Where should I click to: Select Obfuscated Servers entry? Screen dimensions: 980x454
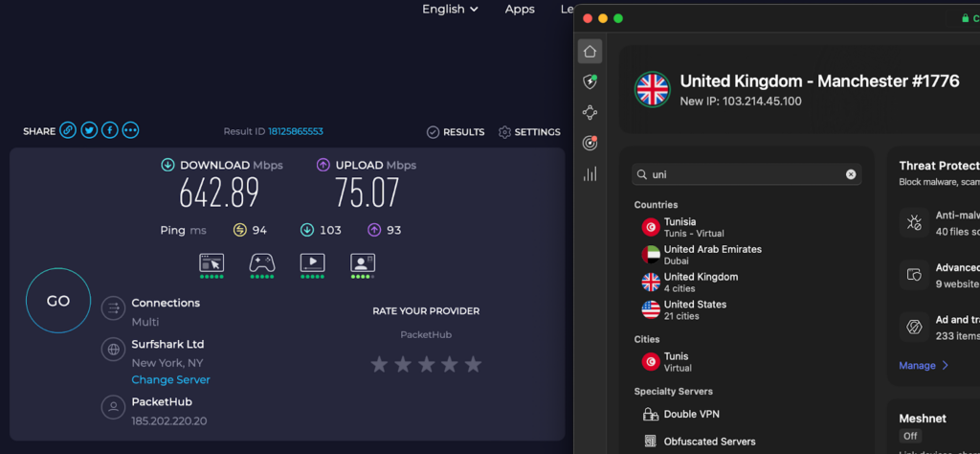coord(699,442)
